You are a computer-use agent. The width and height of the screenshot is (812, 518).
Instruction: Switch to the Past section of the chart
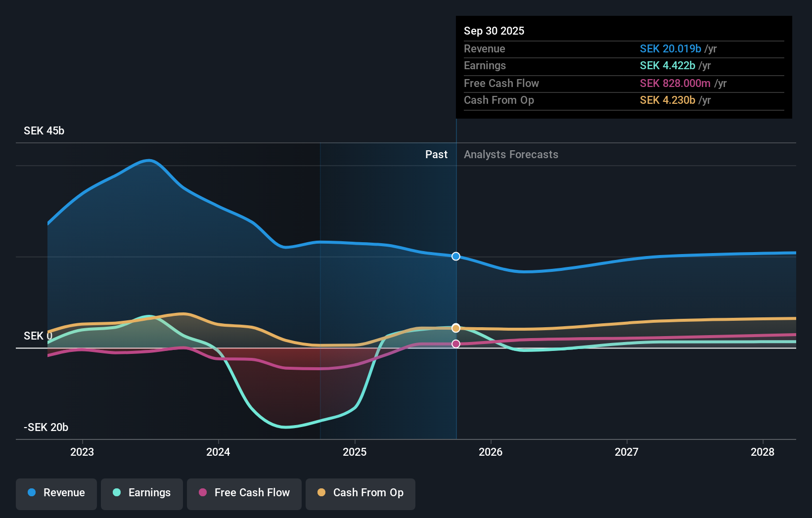[436, 154]
